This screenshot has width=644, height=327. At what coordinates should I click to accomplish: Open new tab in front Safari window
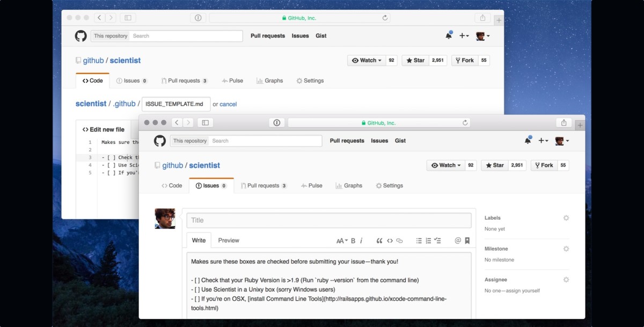click(580, 125)
